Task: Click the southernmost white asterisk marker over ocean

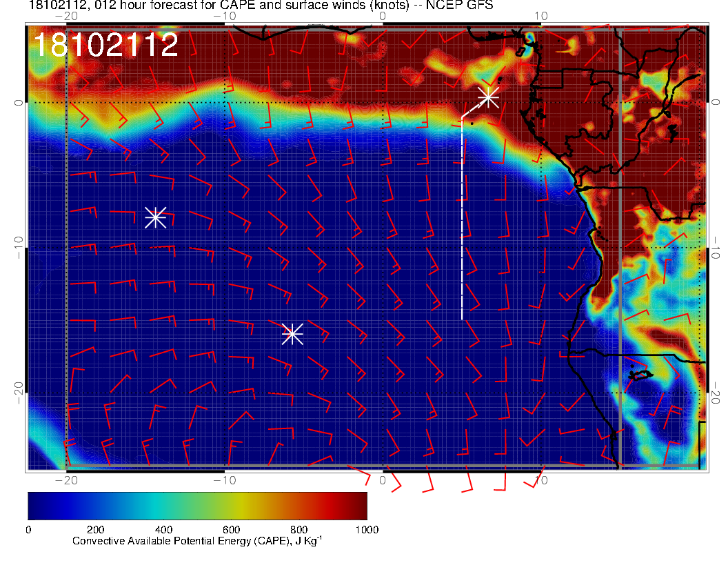Action: (x=292, y=333)
